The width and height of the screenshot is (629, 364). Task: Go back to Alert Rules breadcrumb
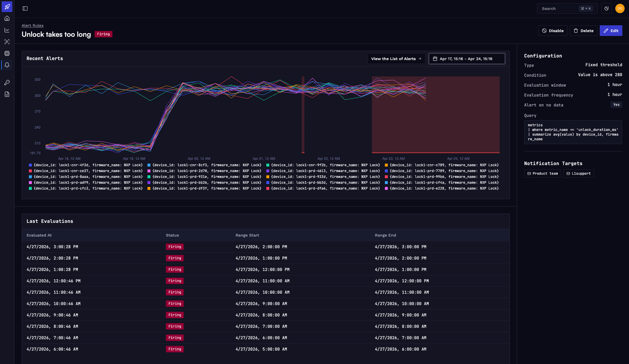(x=32, y=25)
